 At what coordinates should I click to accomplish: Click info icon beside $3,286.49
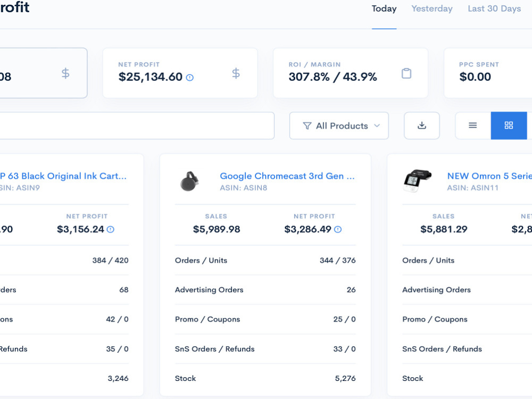click(338, 229)
